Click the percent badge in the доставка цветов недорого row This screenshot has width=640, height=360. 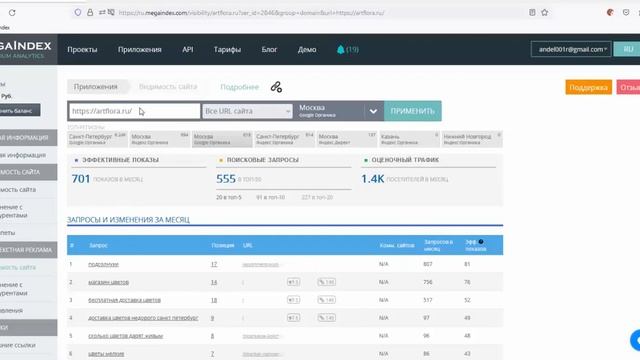click(x=327, y=318)
